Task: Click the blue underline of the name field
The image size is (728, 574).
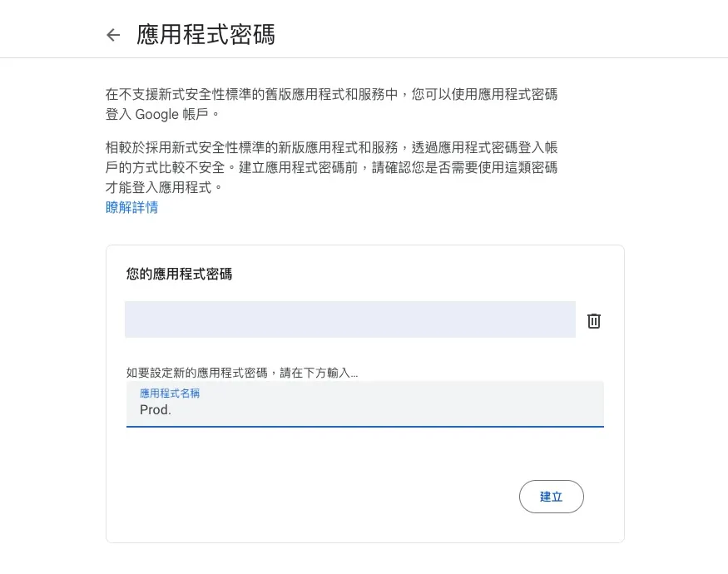Action: coord(365,426)
